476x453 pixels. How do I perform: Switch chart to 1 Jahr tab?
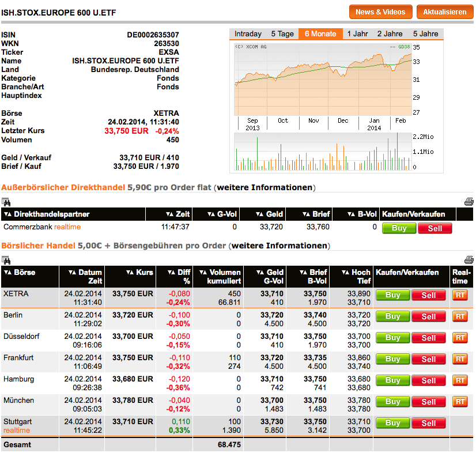tap(357, 33)
